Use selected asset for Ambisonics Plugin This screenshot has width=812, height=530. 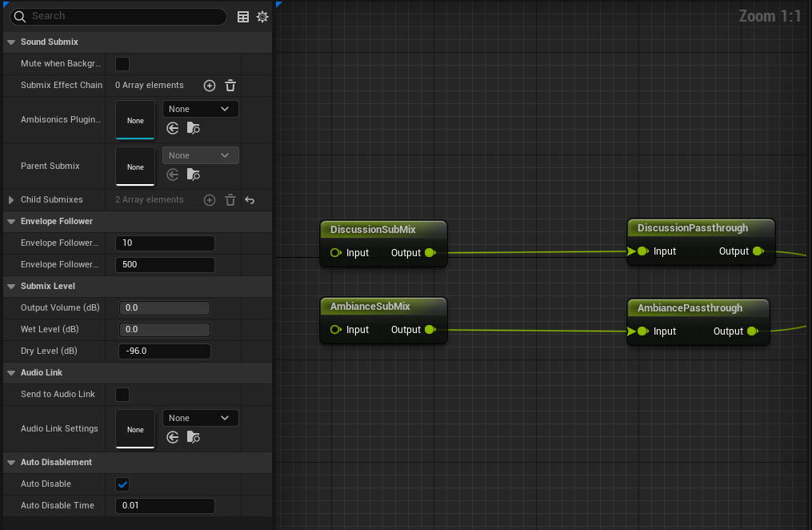pyautogui.click(x=173, y=128)
